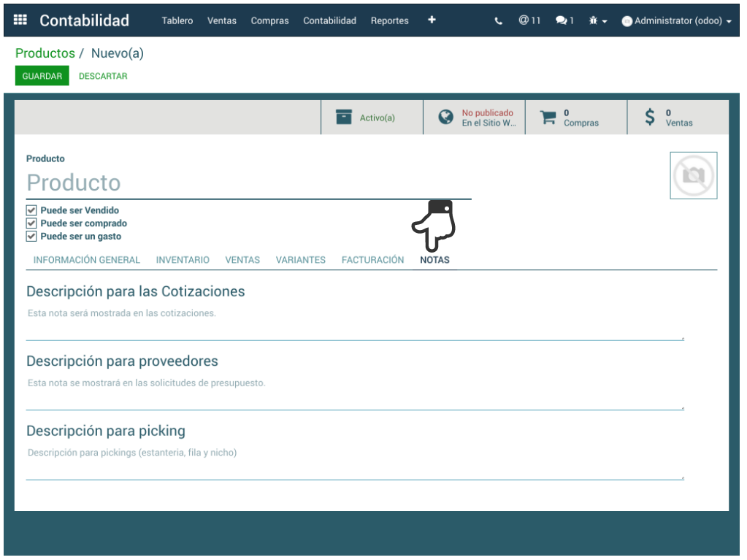Click the phone call icon
Viewport: 747px width, 560px height.
coord(499,21)
